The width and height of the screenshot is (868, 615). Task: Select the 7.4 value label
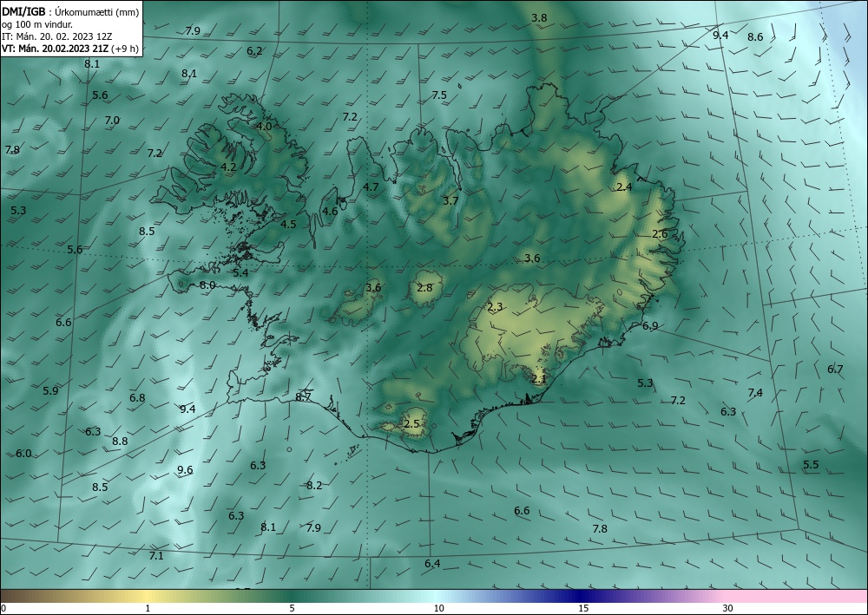coord(755,393)
